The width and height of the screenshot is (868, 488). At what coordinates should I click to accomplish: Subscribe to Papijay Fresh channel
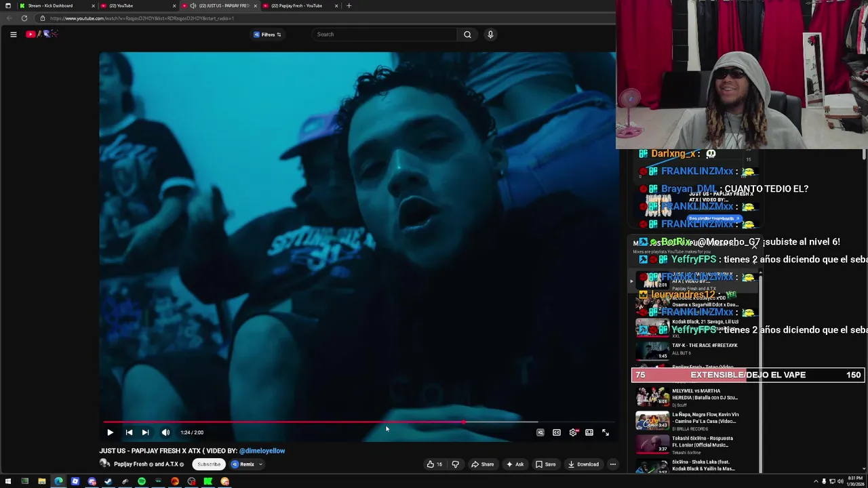coord(209,464)
